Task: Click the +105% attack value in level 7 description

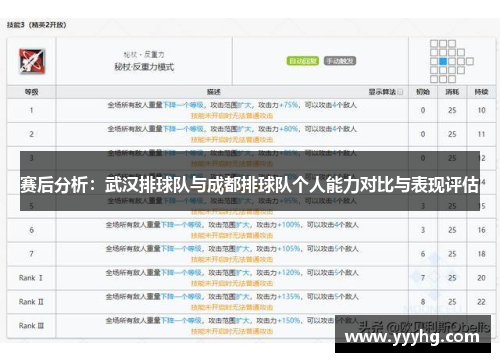Action: 289,249
